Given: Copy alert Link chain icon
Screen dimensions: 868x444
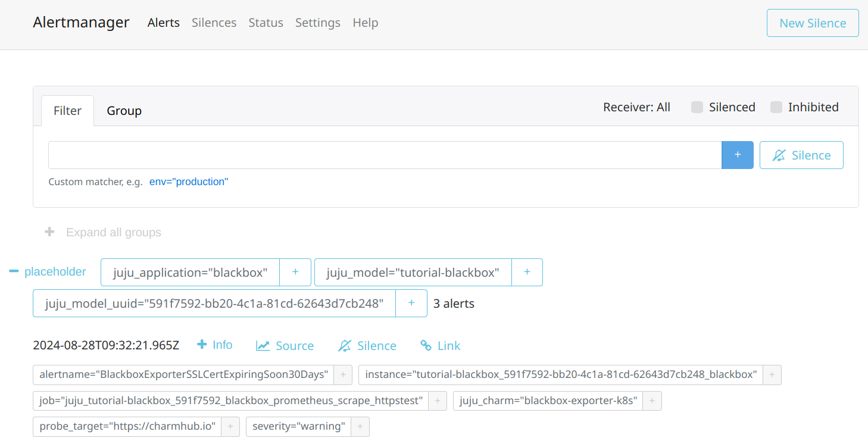Looking at the screenshot, I should (426, 345).
